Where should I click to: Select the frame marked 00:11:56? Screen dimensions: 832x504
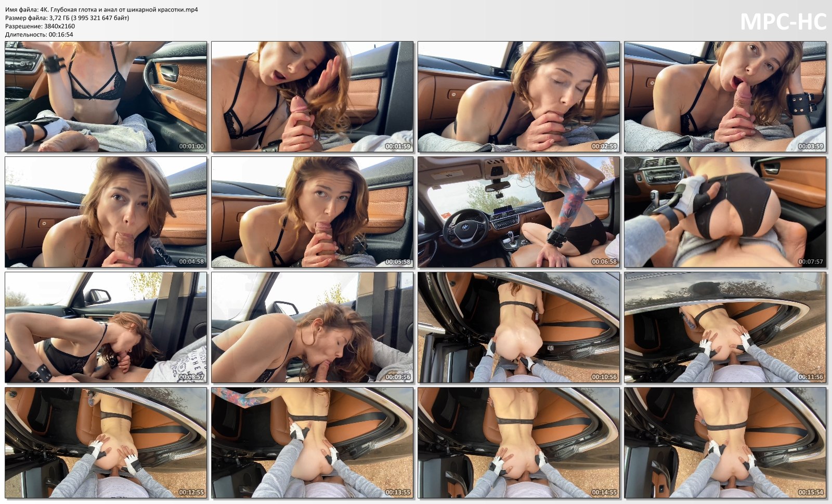(x=725, y=327)
